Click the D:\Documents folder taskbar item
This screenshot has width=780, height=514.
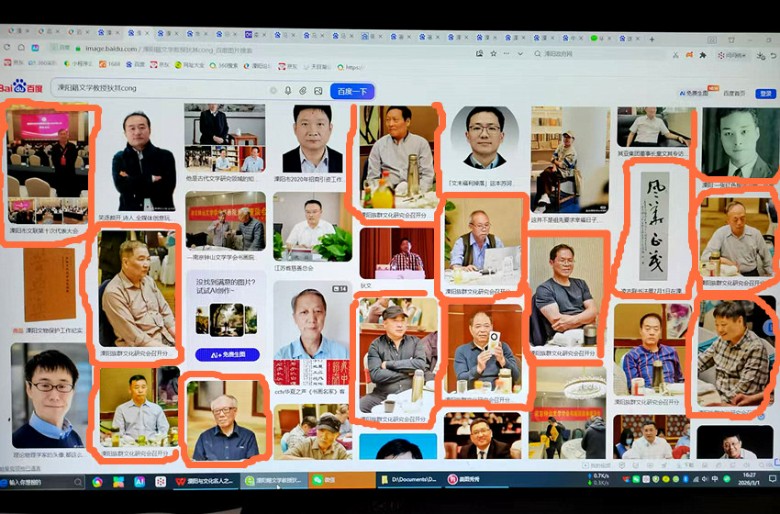click(410, 481)
